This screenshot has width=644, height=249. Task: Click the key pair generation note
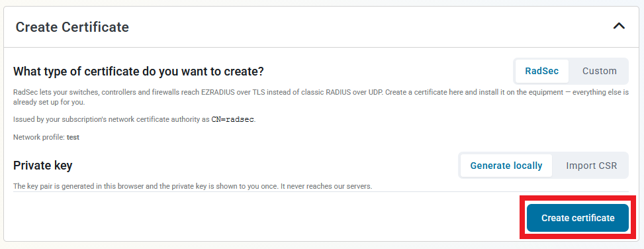tap(193, 186)
